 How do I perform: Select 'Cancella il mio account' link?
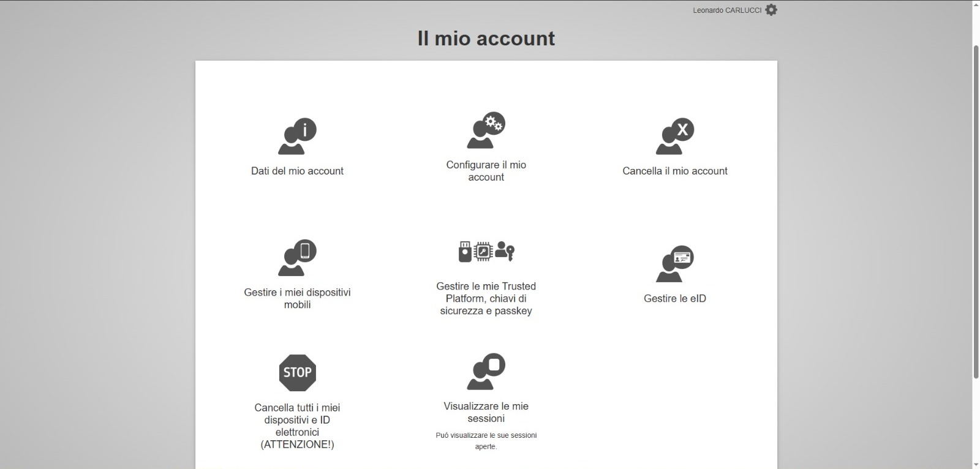675,171
